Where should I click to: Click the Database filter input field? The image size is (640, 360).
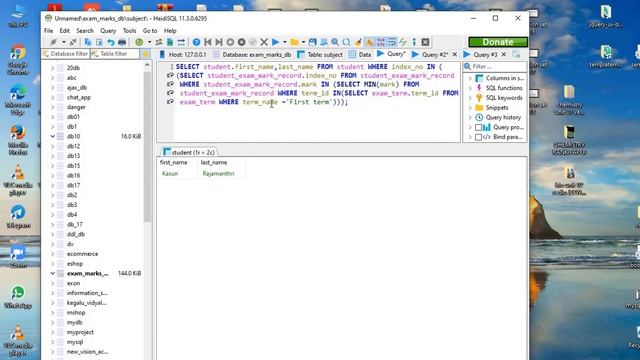[66, 54]
